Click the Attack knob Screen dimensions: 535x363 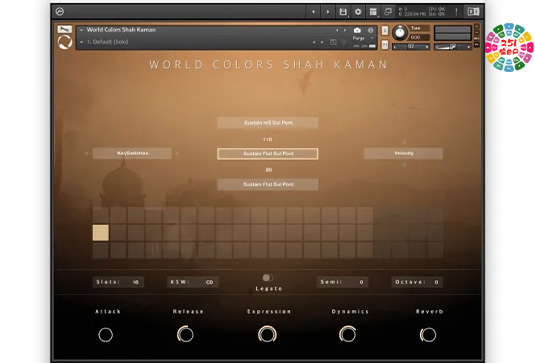105,335
